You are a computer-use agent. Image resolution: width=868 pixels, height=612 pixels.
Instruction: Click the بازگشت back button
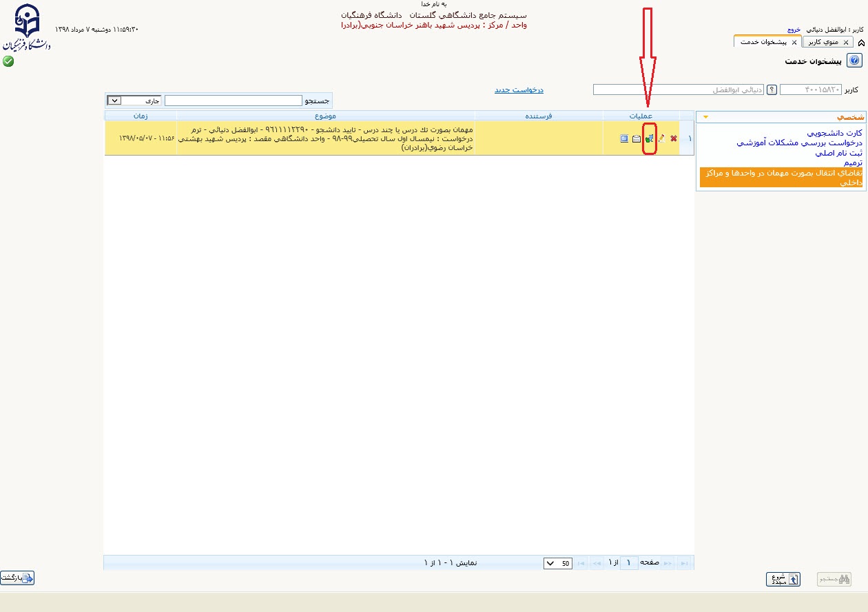tap(17, 578)
